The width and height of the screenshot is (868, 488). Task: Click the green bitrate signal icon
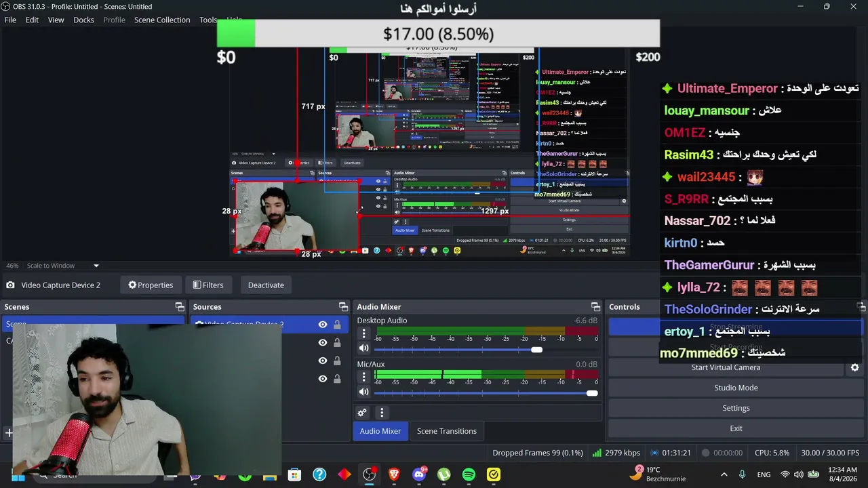(x=597, y=453)
